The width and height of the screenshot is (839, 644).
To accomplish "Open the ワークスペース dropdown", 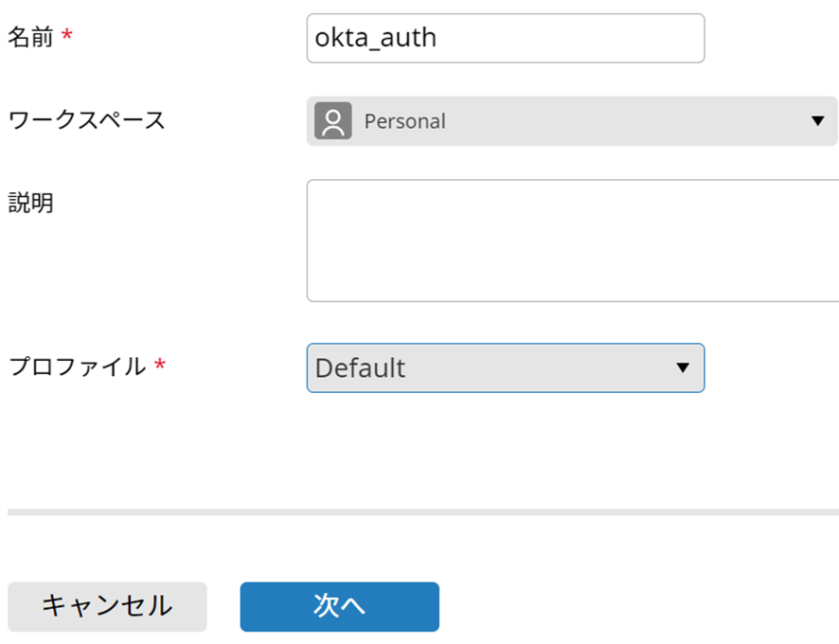I will [572, 121].
